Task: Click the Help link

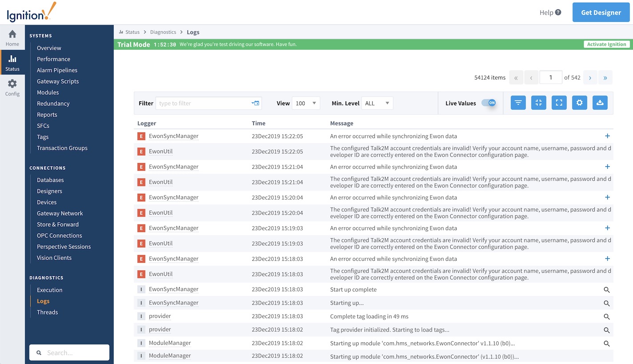Action: (546, 12)
